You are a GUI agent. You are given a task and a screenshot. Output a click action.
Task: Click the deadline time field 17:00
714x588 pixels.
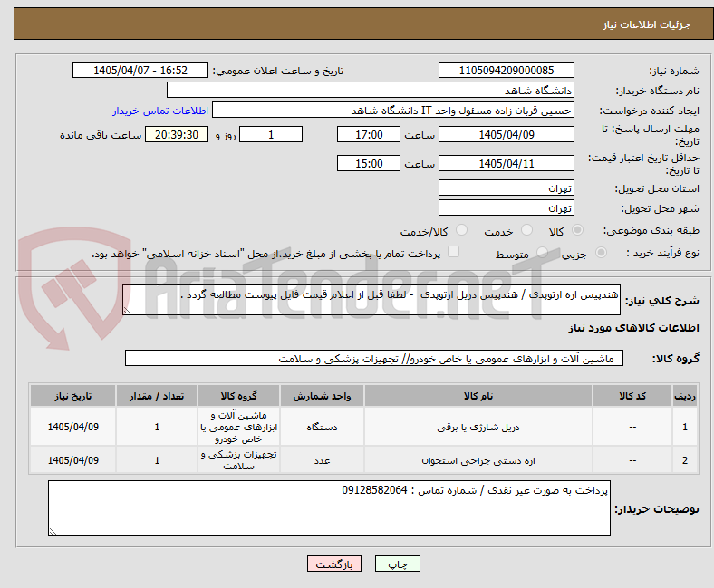click(369, 134)
